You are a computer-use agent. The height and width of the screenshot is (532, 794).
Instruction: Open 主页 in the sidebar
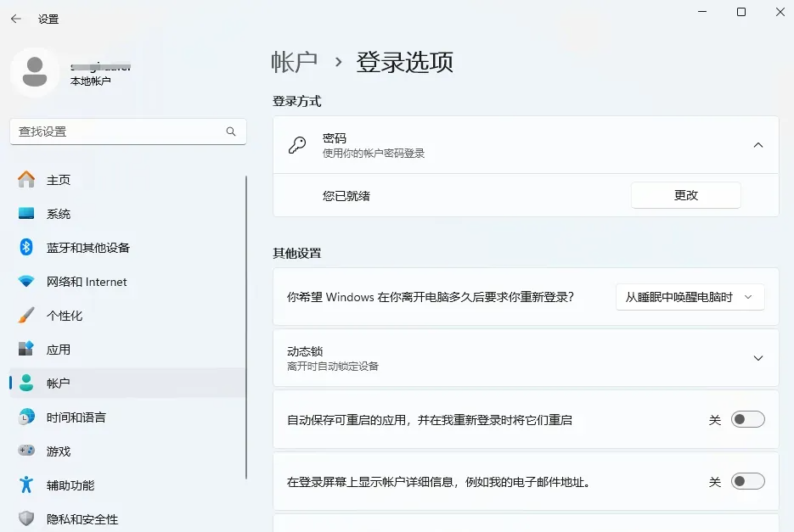coord(127,180)
